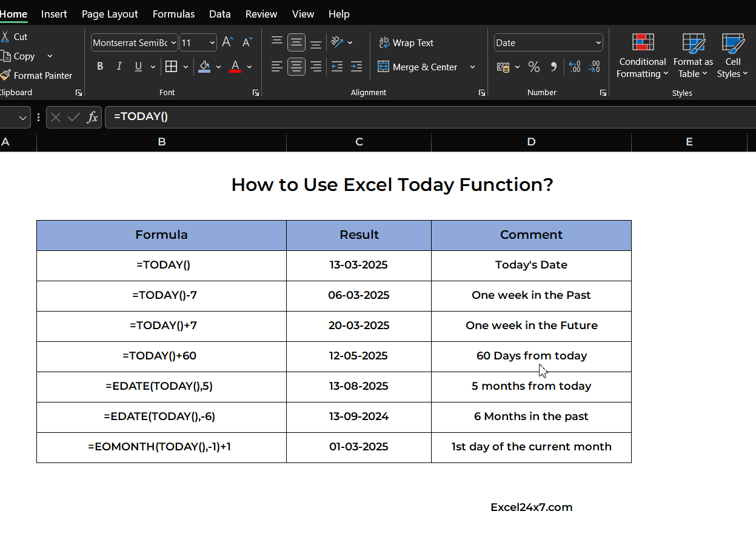Screen dimensions: 756x534
Task: Open Alignment settings dialog launcher
Action: (x=481, y=93)
